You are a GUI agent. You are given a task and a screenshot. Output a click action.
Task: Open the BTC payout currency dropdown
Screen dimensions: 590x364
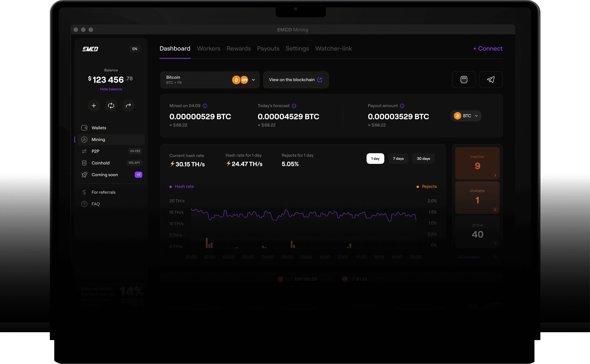tap(466, 116)
